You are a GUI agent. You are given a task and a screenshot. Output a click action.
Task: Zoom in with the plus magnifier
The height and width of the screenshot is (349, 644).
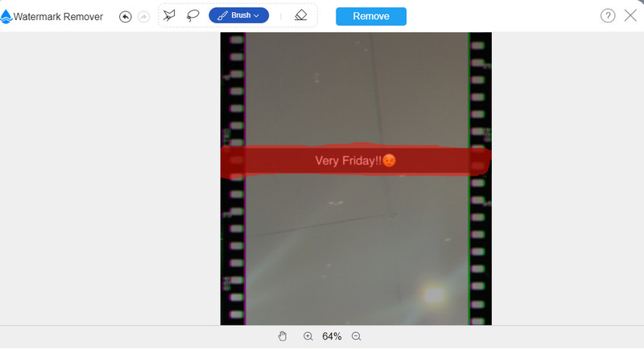point(308,336)
